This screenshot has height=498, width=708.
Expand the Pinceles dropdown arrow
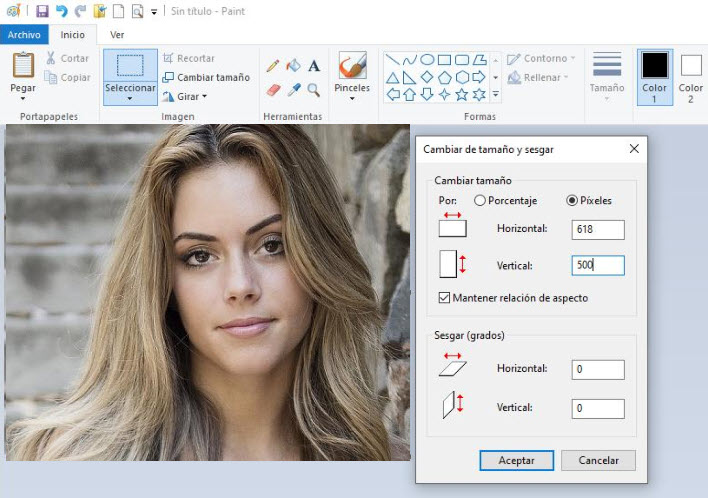[x=352, y=98]
